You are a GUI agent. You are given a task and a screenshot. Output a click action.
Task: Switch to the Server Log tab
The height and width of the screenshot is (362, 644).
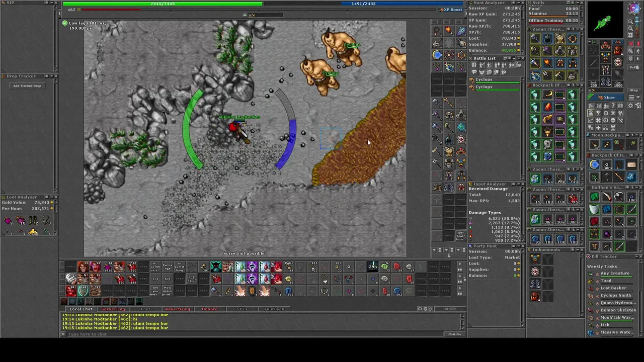click(x=113, y=309)
